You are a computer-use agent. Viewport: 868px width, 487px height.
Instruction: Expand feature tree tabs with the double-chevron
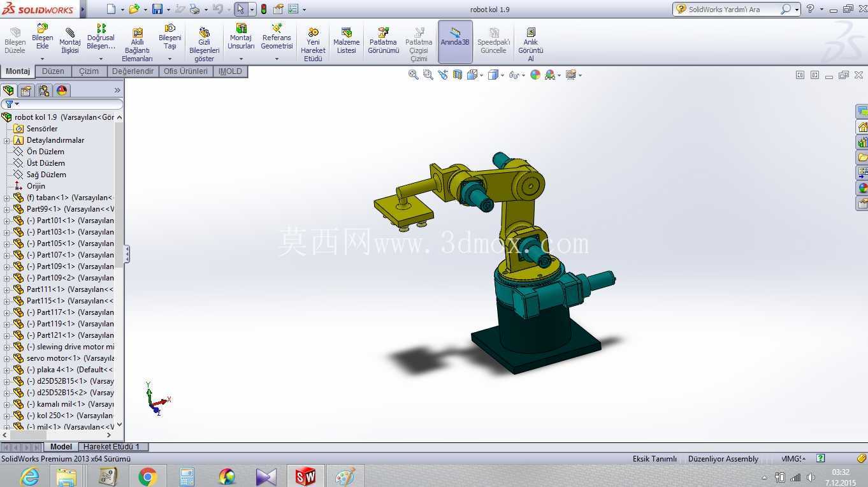pyautogui.click(x=117, y=91)
